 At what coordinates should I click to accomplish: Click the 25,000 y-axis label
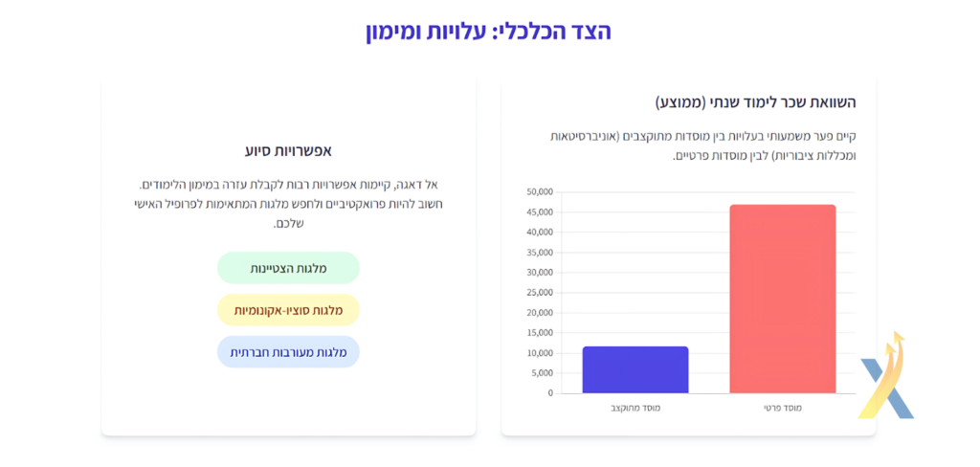click(541, 293)
